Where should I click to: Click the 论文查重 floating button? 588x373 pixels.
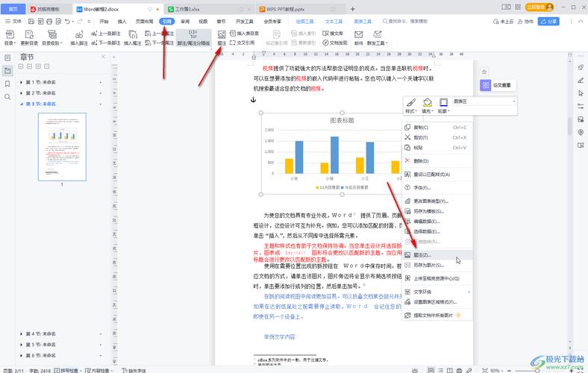pyautogui.click(x=498, y=85)
